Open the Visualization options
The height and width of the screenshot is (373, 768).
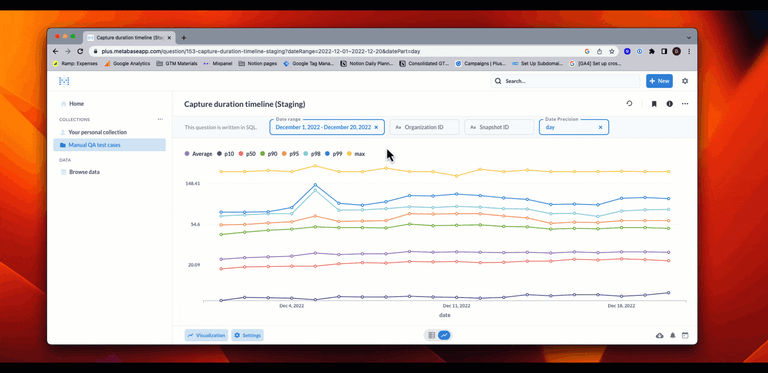point(206,335)
